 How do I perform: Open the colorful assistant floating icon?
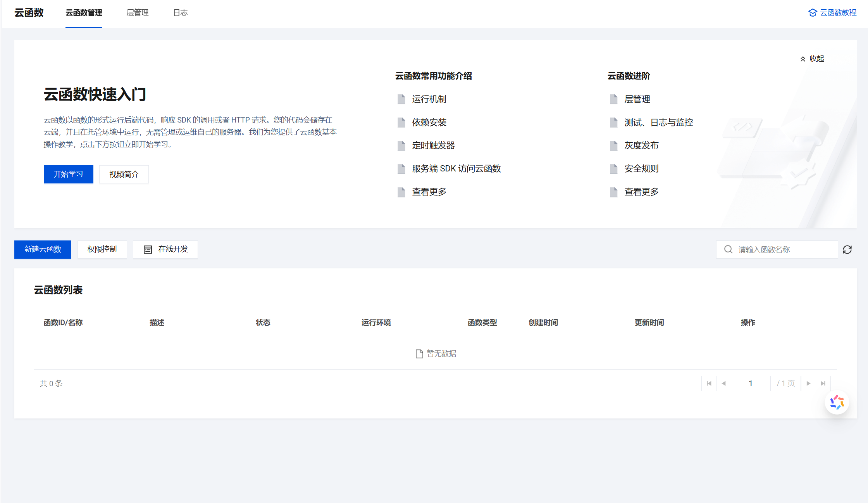837,403
